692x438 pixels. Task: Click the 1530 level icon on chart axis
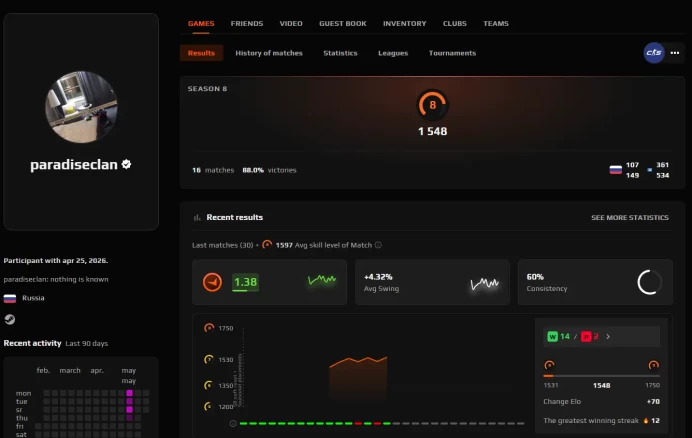tap(209, 359)
